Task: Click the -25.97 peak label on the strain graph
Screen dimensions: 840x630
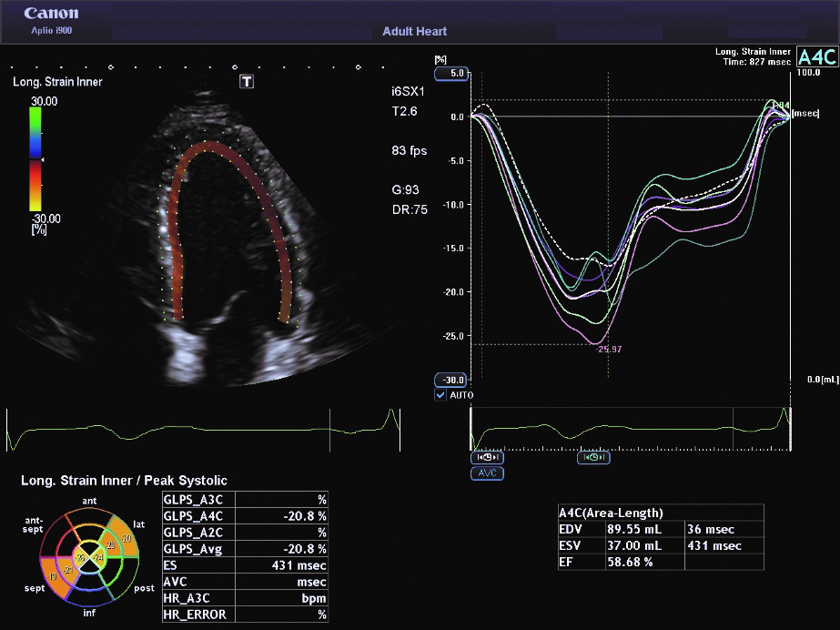Action: (609, 350)
